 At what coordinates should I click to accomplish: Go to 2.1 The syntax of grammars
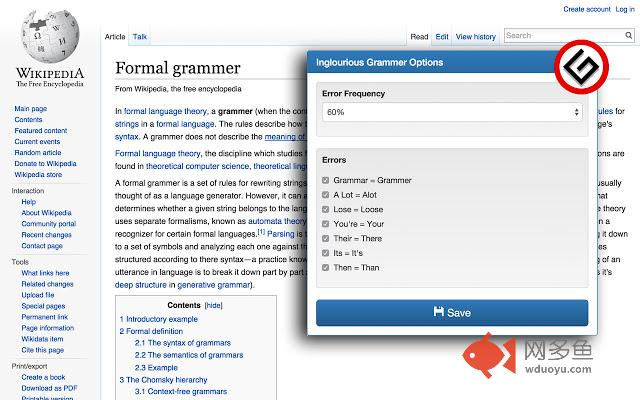pos(183,343)
